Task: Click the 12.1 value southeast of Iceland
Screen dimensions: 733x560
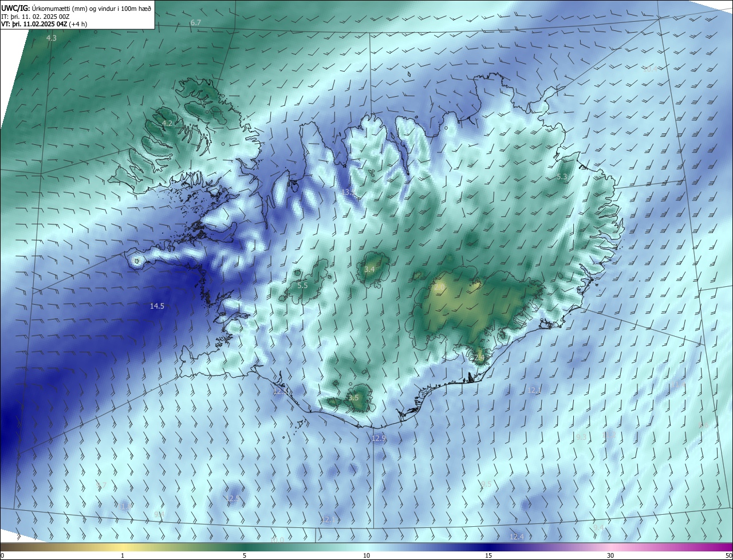Action: point(534,390)
